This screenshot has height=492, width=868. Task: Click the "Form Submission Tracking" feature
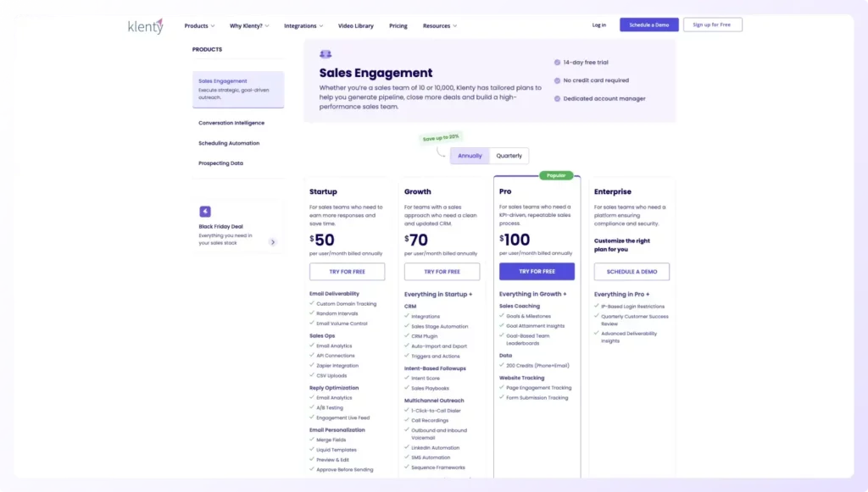coord(537,397)
